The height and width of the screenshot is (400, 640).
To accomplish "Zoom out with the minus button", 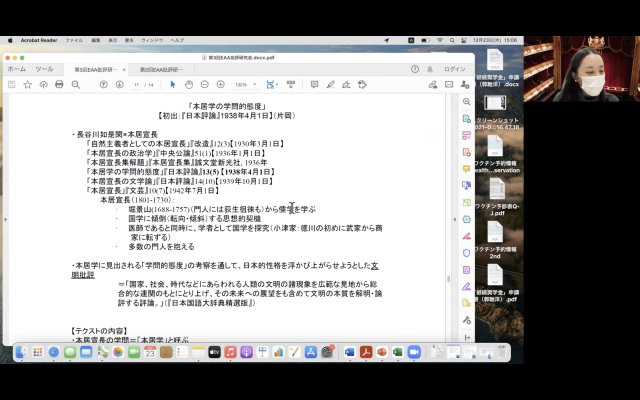I will [x=204, y=84].
